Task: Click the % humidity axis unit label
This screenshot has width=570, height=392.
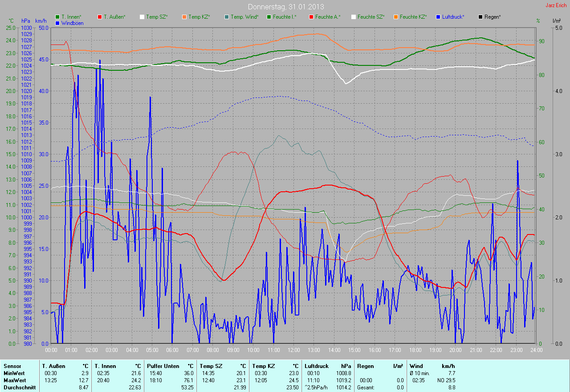Action: point(538,21)
